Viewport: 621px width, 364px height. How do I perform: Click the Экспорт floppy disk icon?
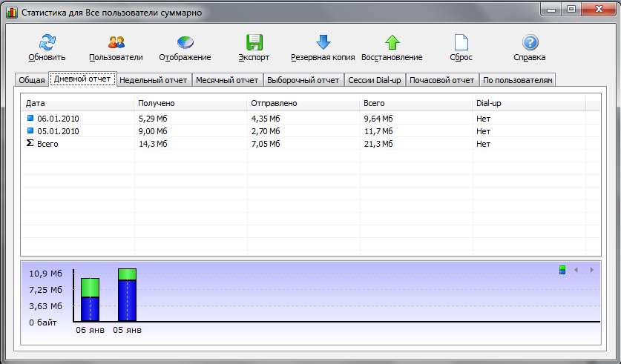pos(254,43)
